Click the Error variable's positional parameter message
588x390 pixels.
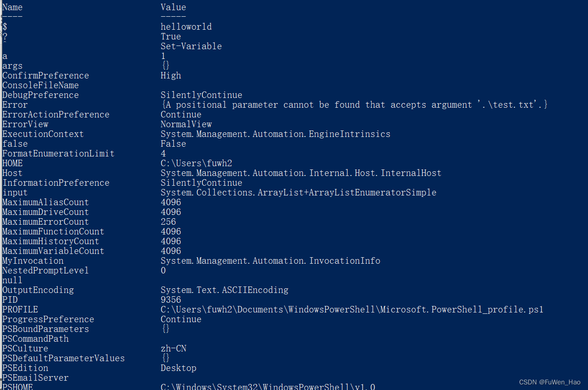coord(354,105)
